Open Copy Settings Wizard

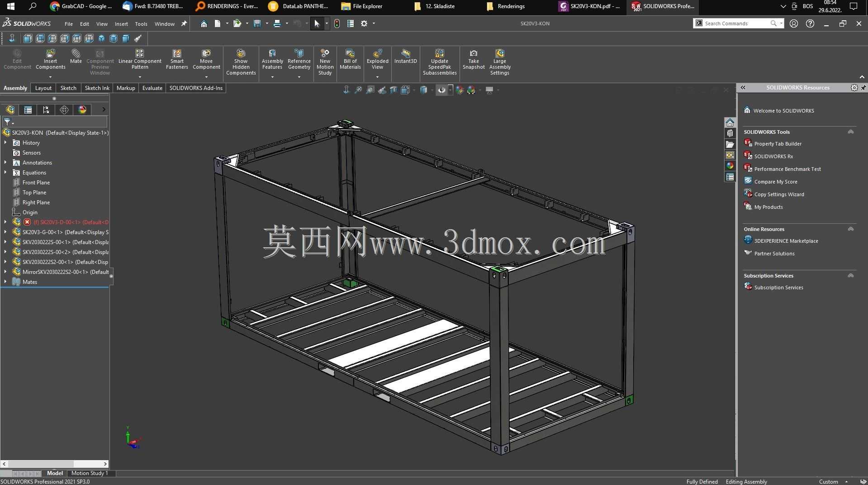[779, 194]
